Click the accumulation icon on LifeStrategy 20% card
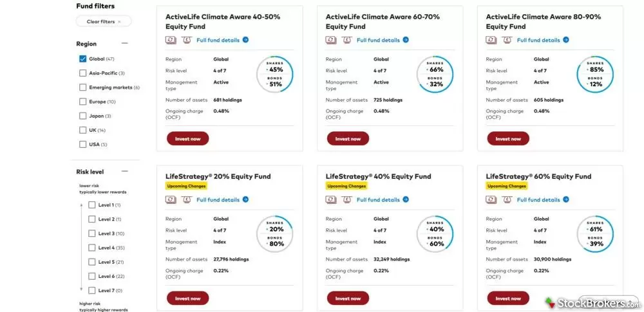The height and width of the screenshot is (312, 644). (x=170, y=199)
